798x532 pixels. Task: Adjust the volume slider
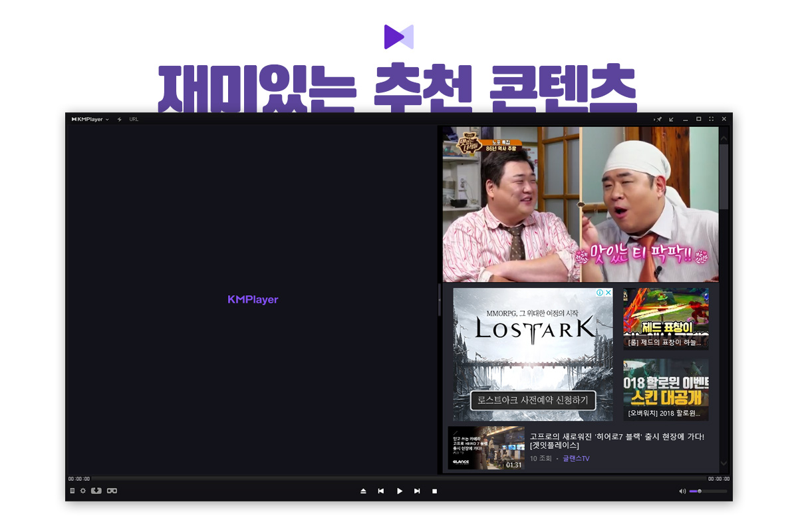708,491
